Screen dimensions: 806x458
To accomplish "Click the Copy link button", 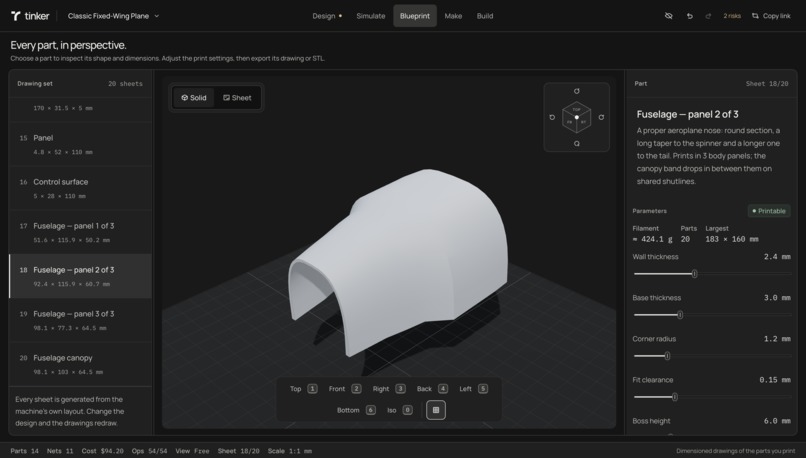I will point(771,16).
